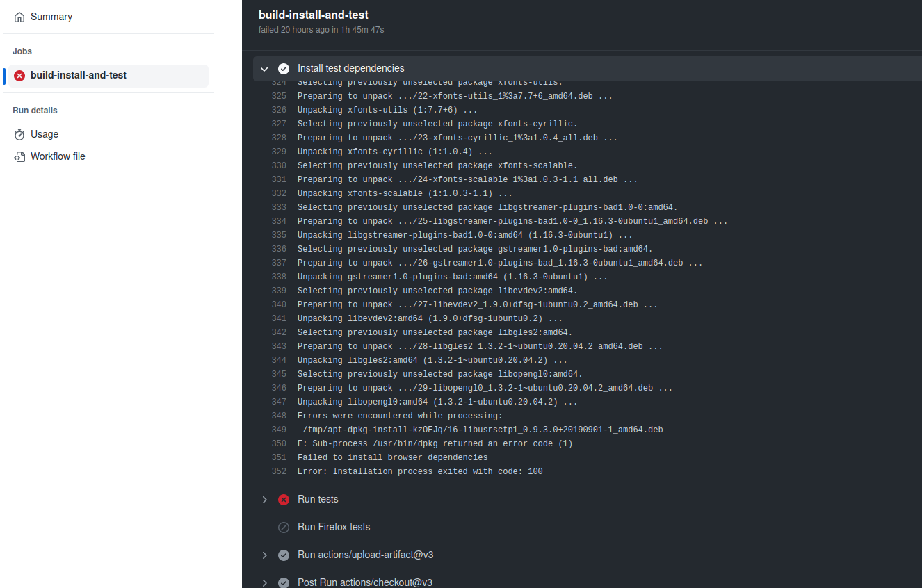
Task: Click text 'E: Sub-process /usr/bin/dpkg returned an error code (1)'
Action: 435,443
